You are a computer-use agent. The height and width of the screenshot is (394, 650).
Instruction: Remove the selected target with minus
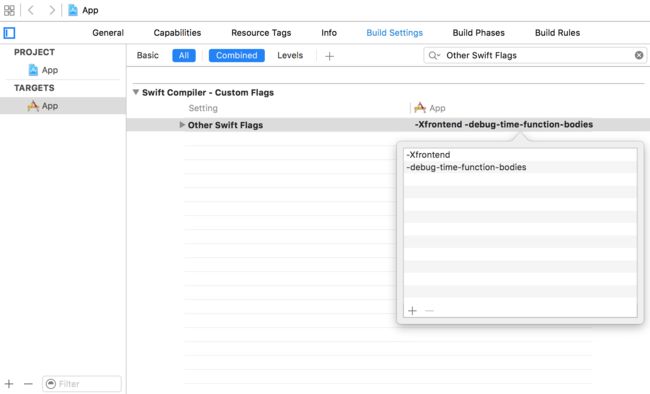tap(28, 384)
